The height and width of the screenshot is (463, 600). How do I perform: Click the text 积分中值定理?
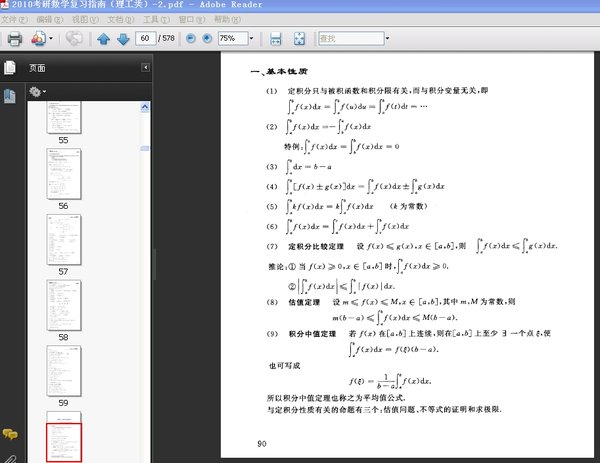tap(312, 334)
